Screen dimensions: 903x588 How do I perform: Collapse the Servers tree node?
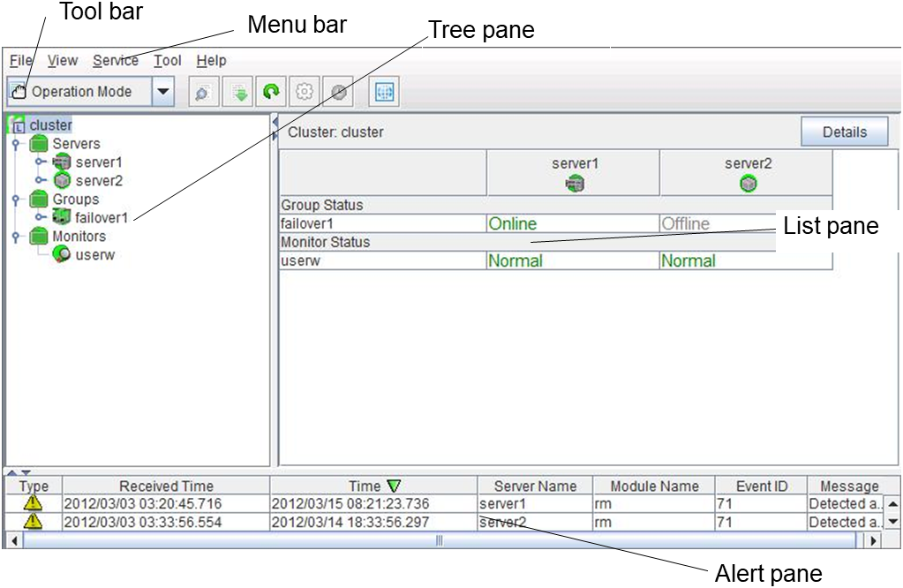[x=15, y=144]
